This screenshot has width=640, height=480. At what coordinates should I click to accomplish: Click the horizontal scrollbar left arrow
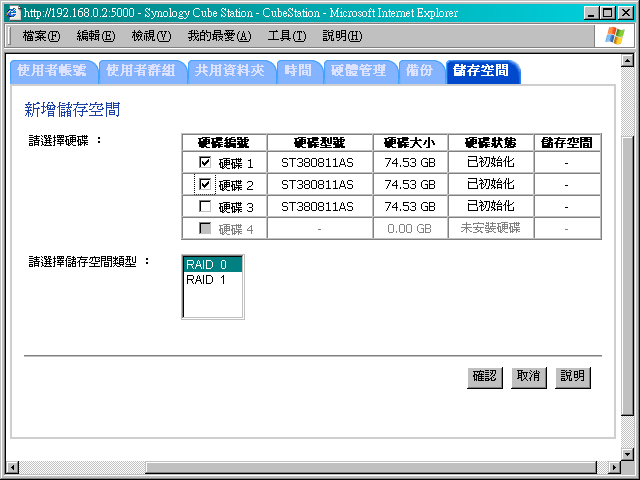(13, 467)
